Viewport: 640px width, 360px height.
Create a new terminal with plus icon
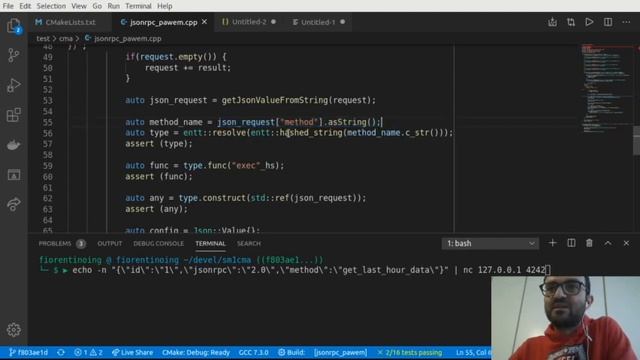[552, 243]
